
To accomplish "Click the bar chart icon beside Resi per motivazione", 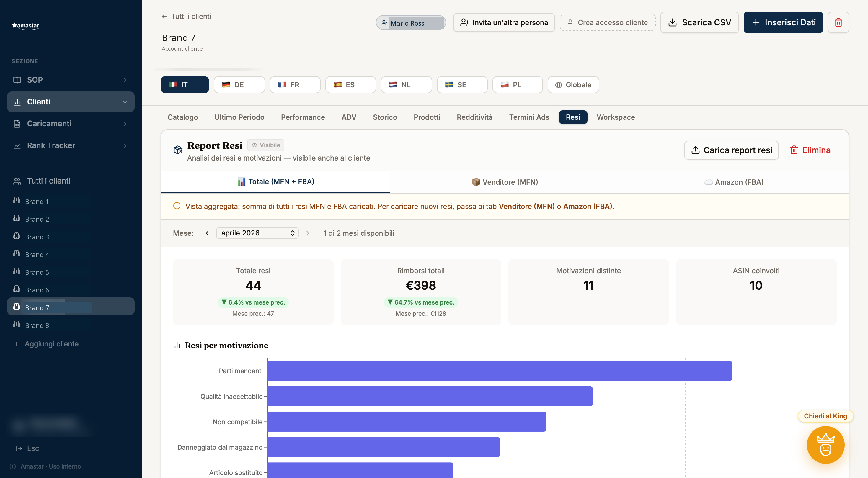I will (x=177, y=345).
